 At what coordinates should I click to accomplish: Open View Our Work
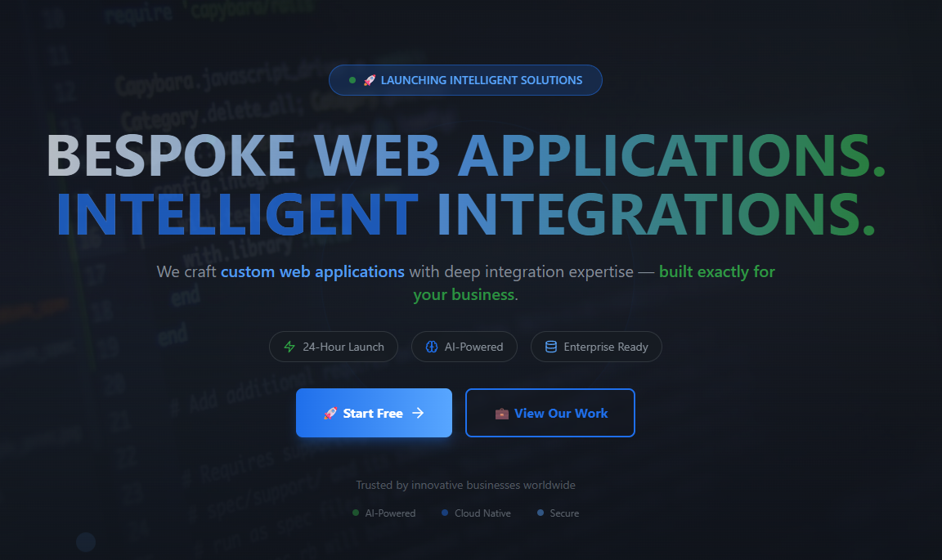[x=549, y=413]
